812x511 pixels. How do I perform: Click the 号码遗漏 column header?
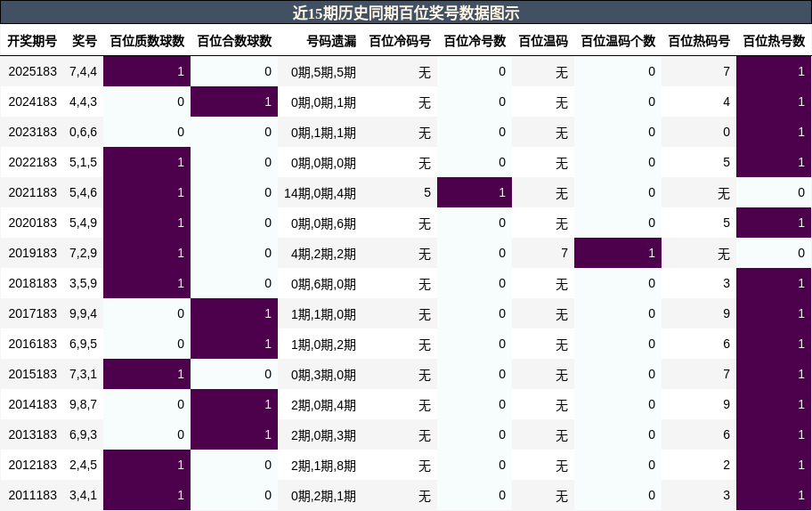coord(331,41)
